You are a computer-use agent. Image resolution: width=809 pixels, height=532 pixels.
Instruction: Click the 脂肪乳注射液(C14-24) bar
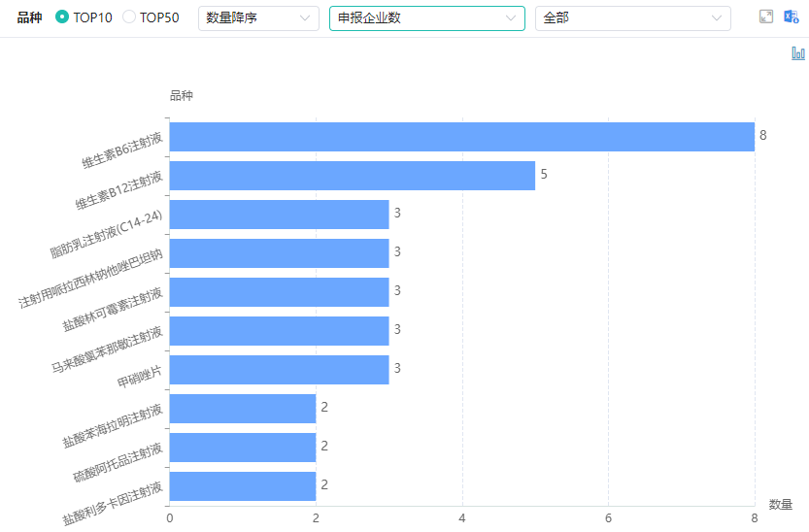click(x=279, y=215)
